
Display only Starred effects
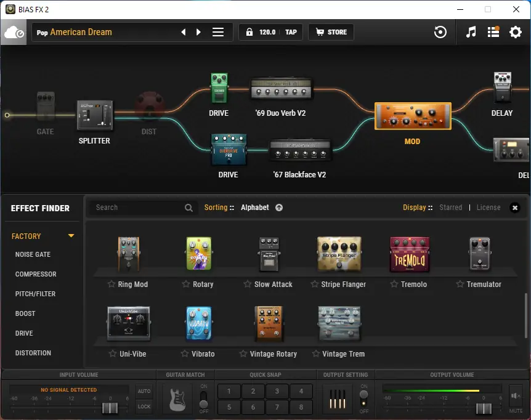click(450, 208)
